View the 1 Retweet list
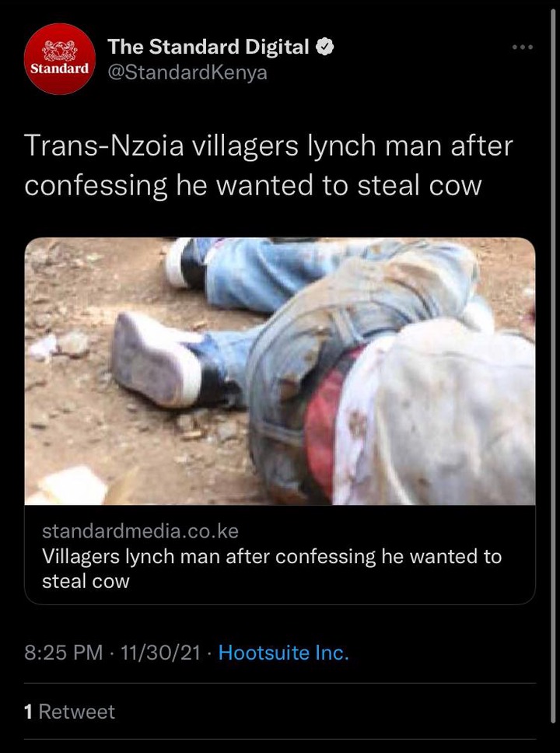560x753 pixels. [70, 712]
